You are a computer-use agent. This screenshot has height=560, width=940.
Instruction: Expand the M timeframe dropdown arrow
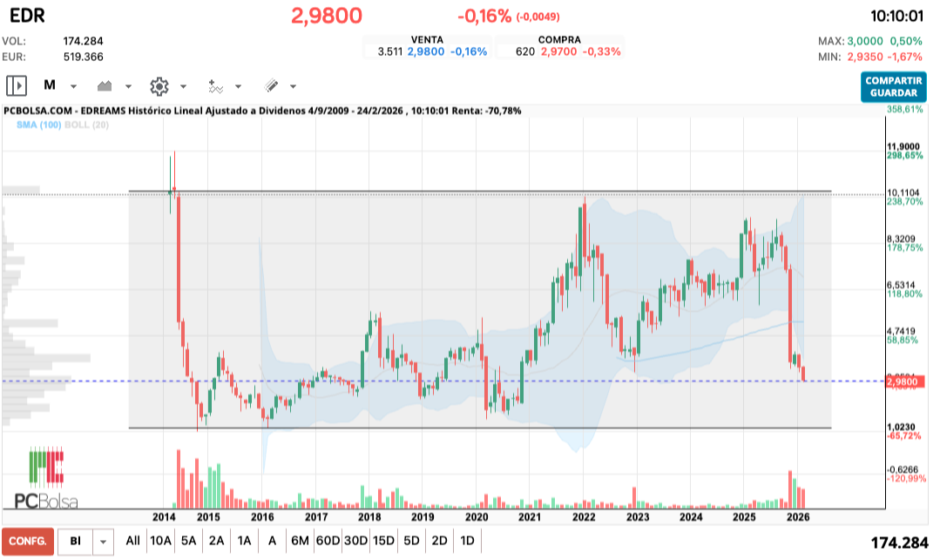point(73,86)
